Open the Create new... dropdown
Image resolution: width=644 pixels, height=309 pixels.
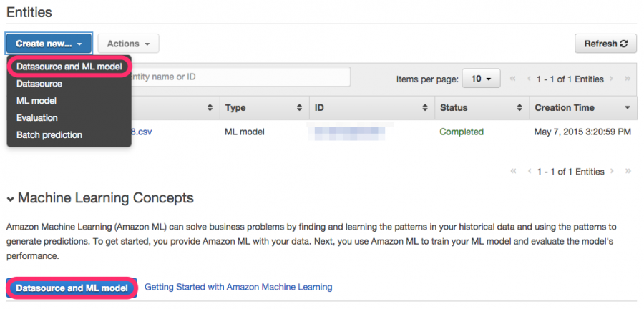(49, 44)
